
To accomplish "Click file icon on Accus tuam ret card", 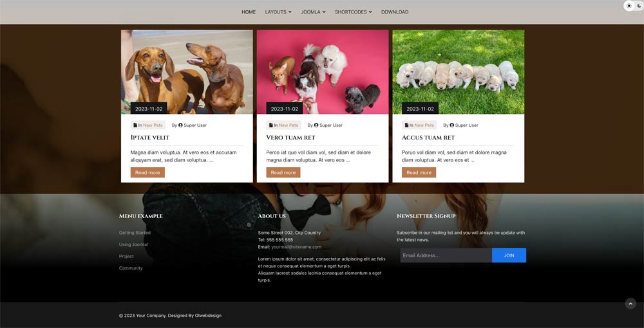I will point(407,125).
